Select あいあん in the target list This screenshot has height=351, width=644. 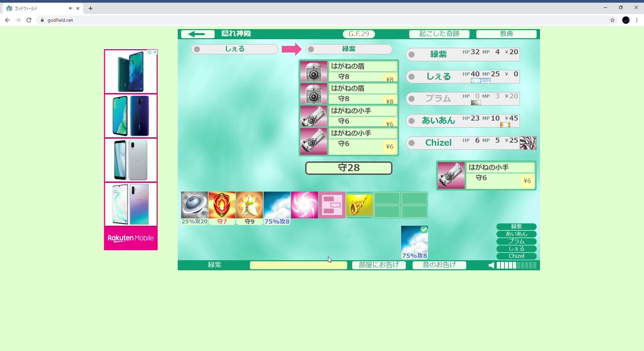tap(516, 234)
